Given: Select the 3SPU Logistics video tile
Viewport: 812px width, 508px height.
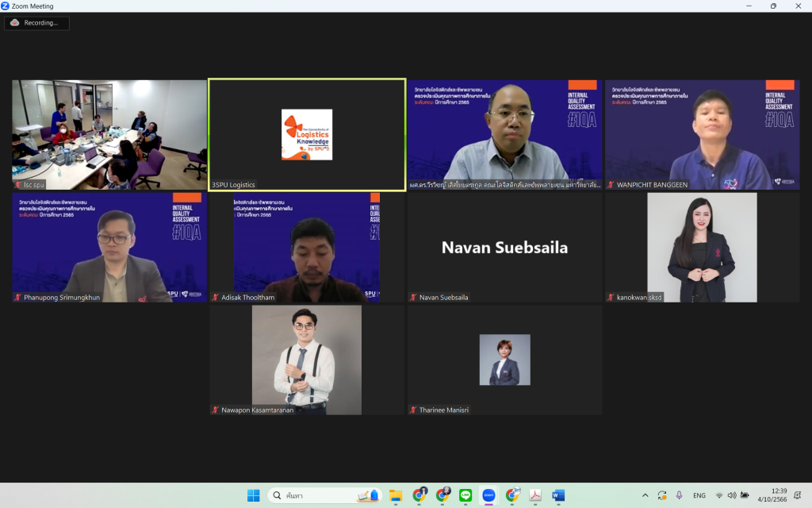Looking at the screenshot, I should pos(307,135).
